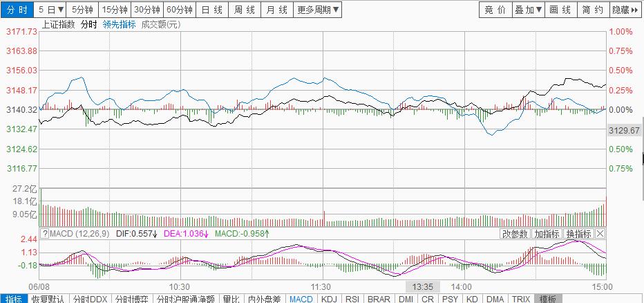Open the 5日 period dropdown

click(x=50, y=10)
